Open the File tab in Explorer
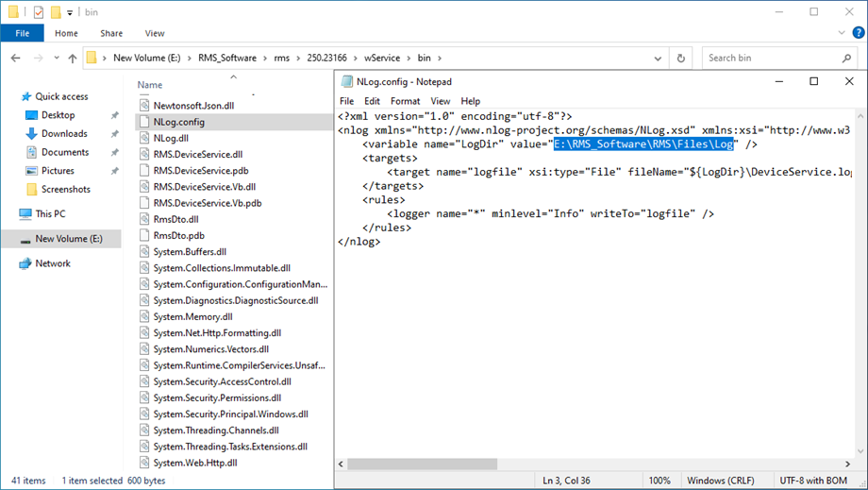 tap(22, 33)
